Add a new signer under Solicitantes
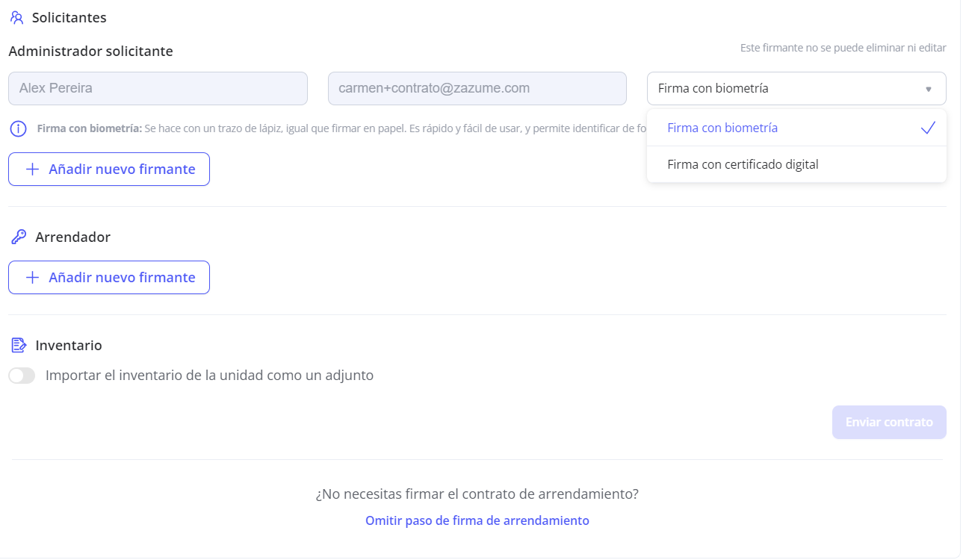The image size is (963, 560). pos(109,169)
